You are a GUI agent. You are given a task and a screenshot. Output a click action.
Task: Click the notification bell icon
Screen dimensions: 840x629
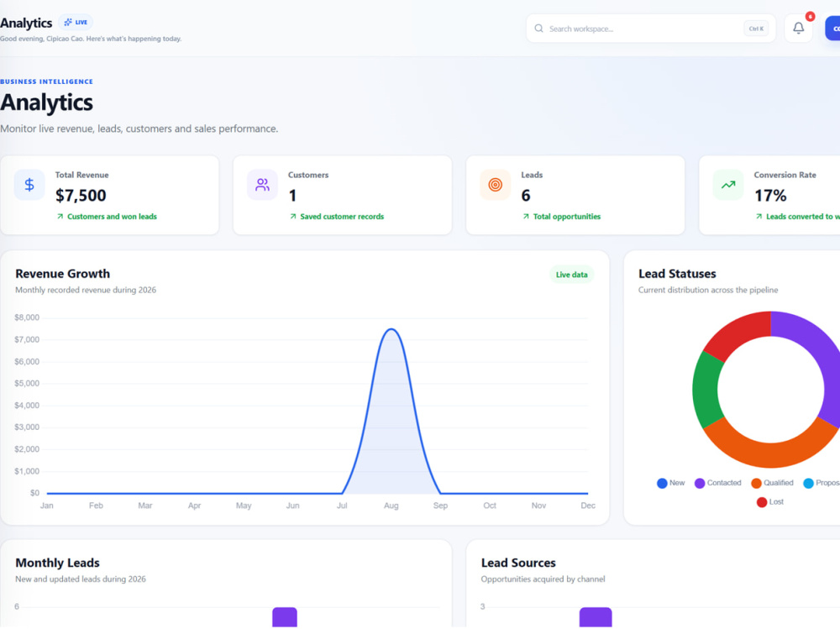coord(798,28)
